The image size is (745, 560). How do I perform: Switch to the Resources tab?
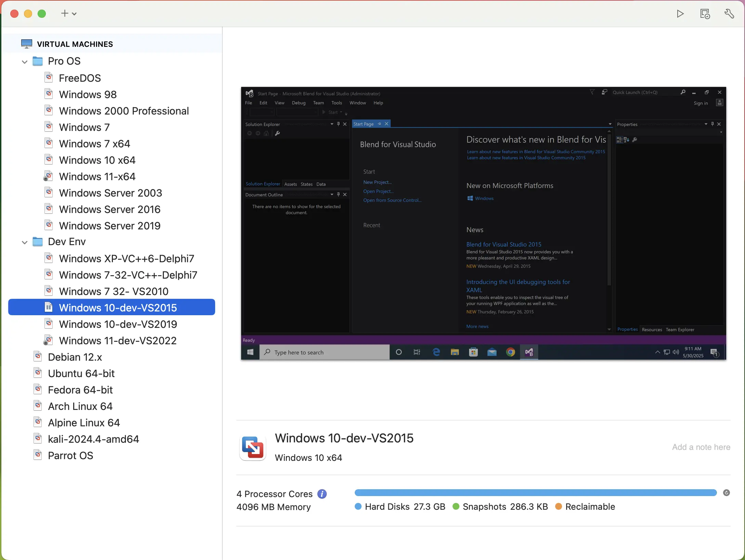(x=652, y=330)
